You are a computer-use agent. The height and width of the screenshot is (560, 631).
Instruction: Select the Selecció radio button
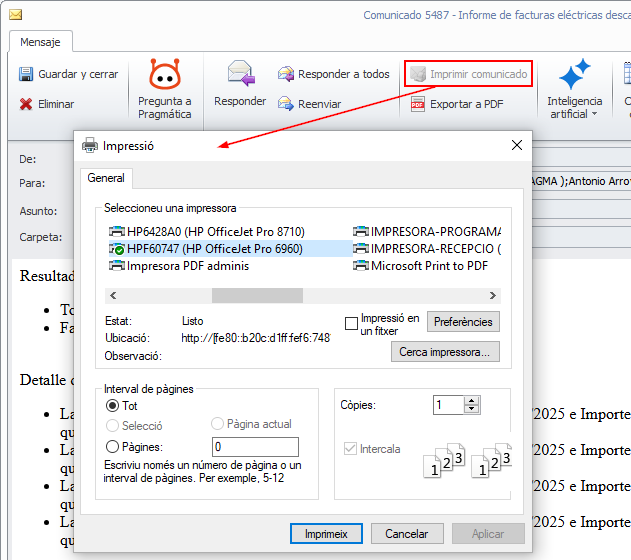tap(112, 425)
